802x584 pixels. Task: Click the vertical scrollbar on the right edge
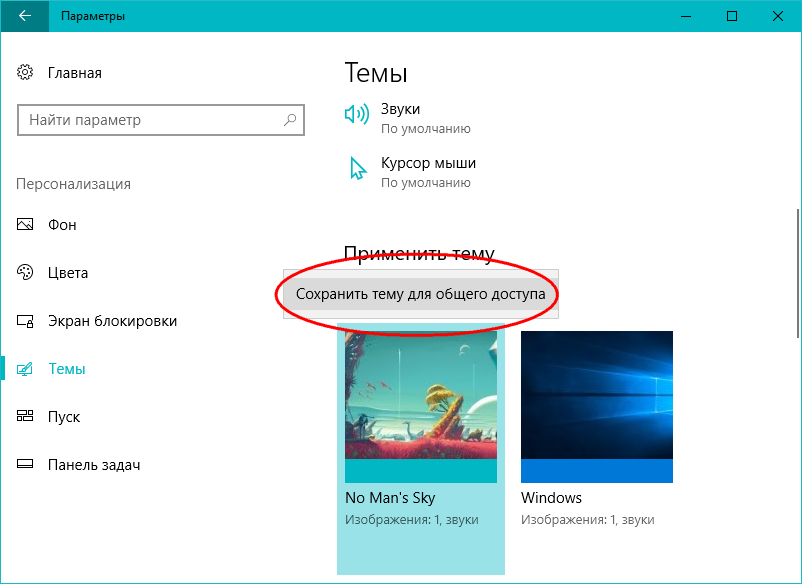[797, 273]
